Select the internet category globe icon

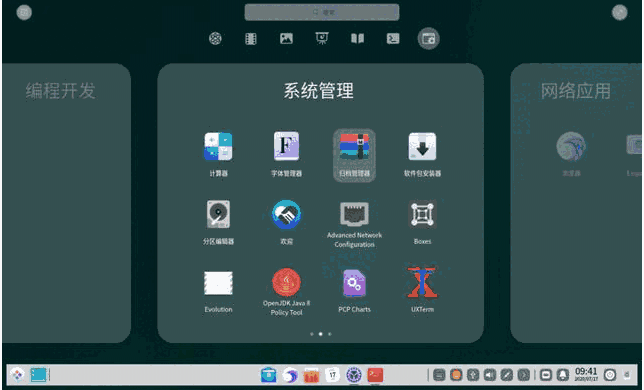[215, 39]
